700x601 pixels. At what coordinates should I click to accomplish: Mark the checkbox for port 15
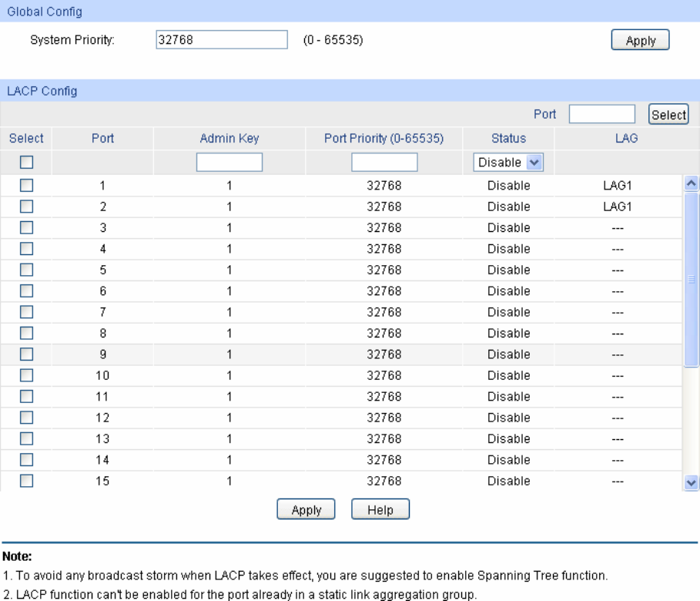[x=27, y=481]
